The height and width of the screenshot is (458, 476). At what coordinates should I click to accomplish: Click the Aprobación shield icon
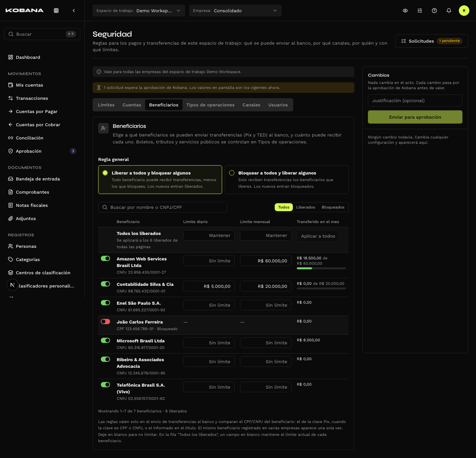tap(11, 151)
